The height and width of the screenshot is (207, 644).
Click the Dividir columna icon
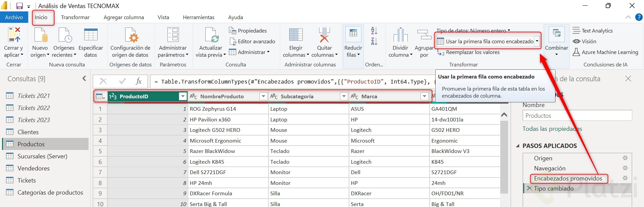(400, 35)
